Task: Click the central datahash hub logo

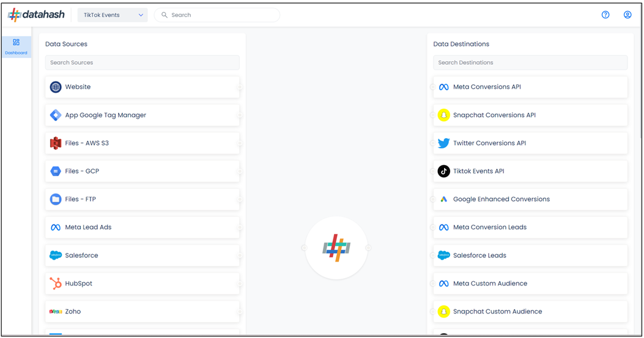Action: [x=336, y=248]
